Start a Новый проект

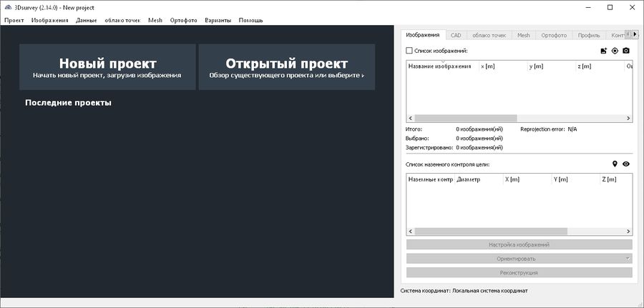[107, 67]
